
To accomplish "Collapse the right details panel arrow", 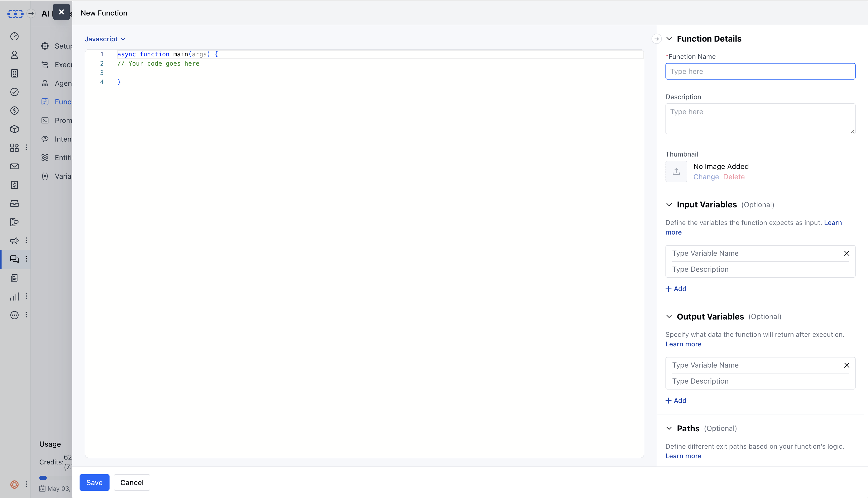I will click(656, 39).
